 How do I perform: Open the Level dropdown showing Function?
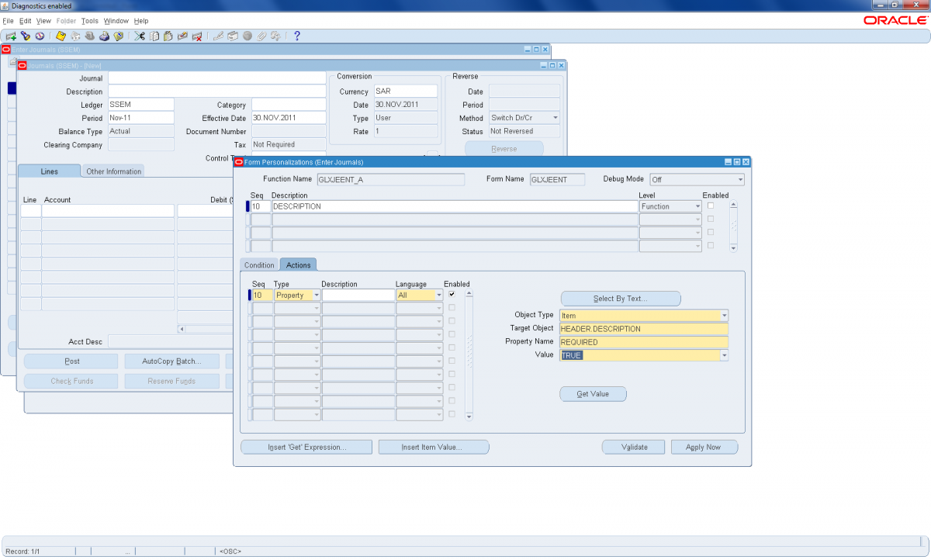pos(697,207)
